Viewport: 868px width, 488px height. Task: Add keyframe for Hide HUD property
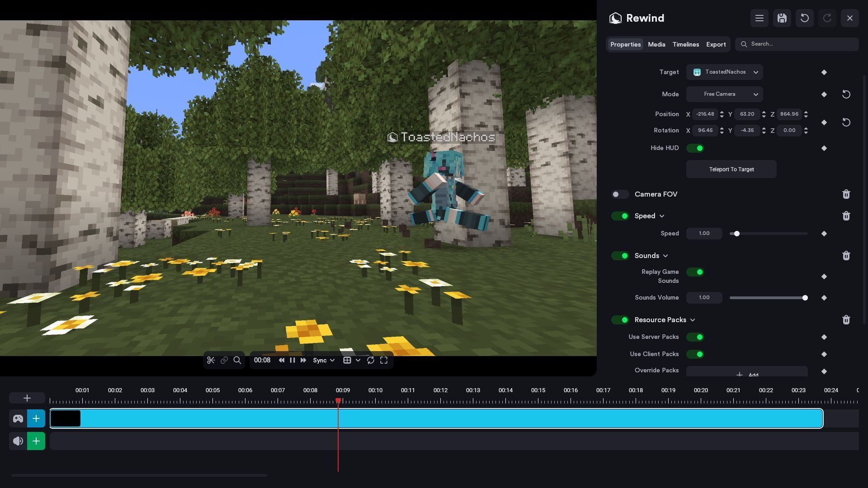pyautogui.click(x=824, y=148)
